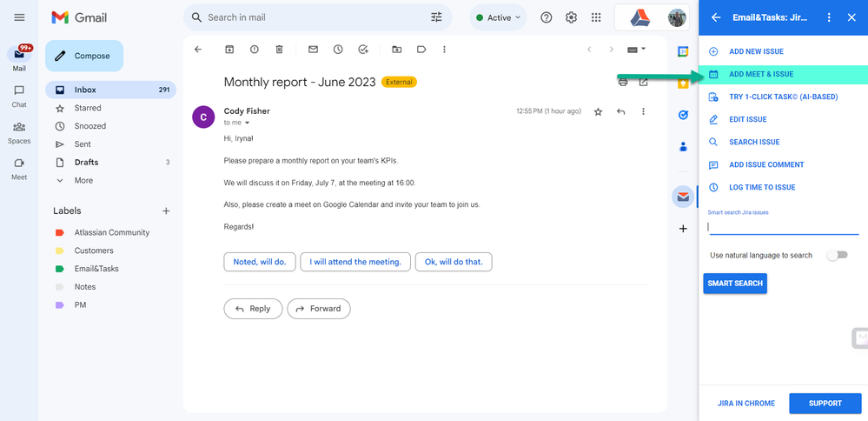Select TRY 1-CLICK TASK (AI-BASED)
The height and width of the screenshot is (421, 868).
click(784, 97)
